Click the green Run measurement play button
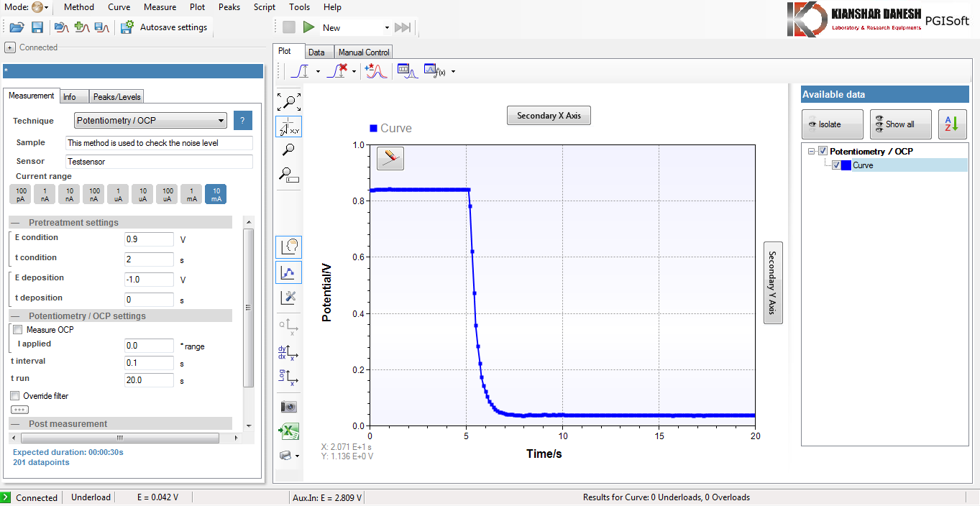 [308, 27]
